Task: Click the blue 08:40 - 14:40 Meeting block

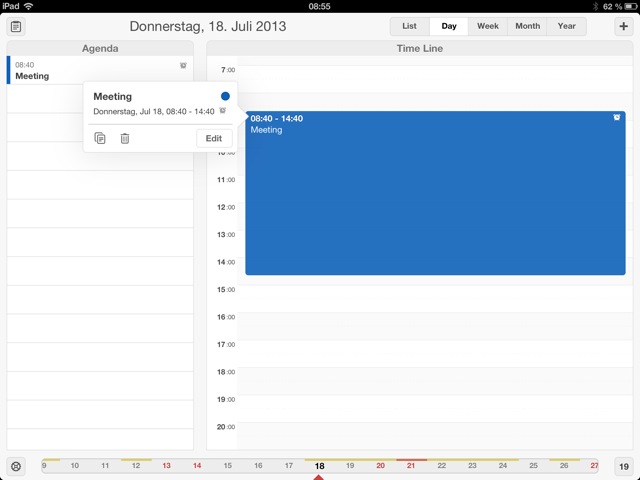Action: [x=435, y=193]
